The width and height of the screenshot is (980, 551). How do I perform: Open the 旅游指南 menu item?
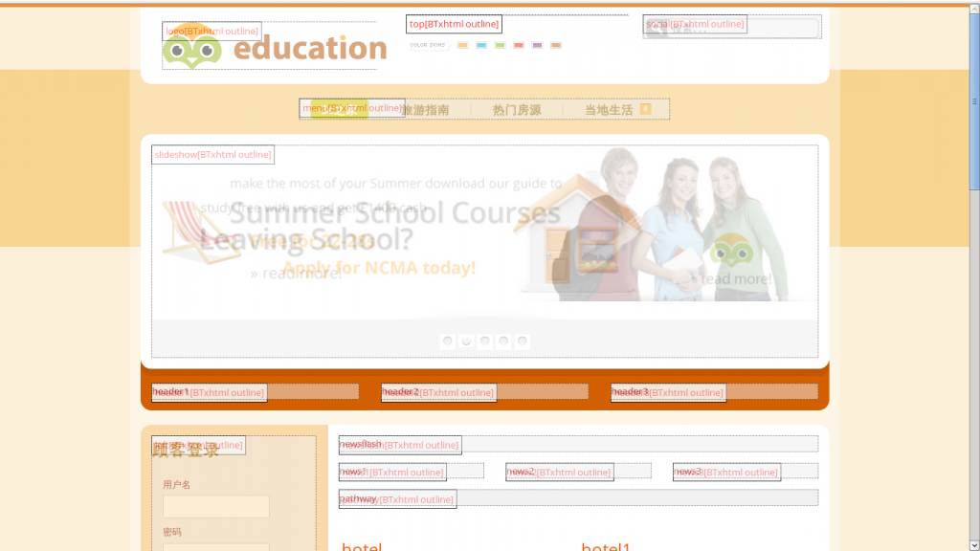tap(425, 110)
